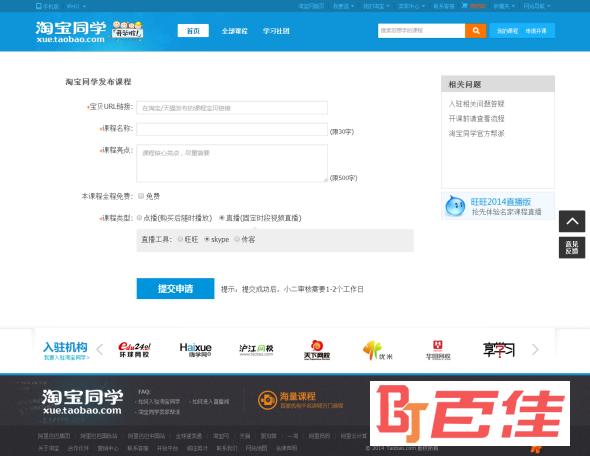Open footer link 关于淘宝
Screen dimensions: 590x456
pos(48,448)
